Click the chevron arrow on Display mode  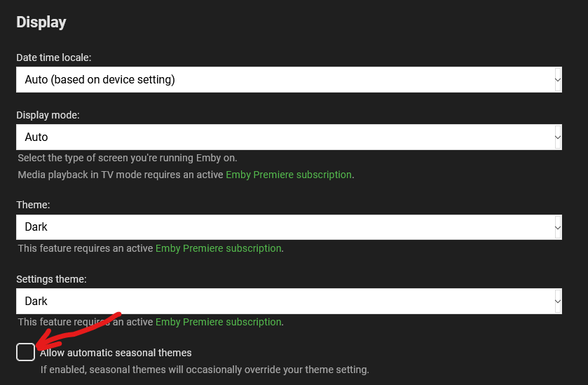pos(558,137)
